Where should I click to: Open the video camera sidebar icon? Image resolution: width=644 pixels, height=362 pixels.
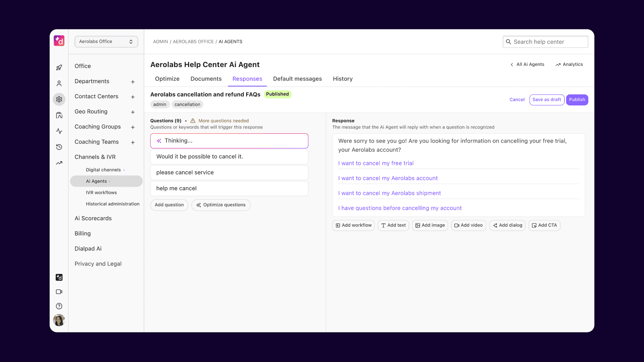(x=59, y=292)
